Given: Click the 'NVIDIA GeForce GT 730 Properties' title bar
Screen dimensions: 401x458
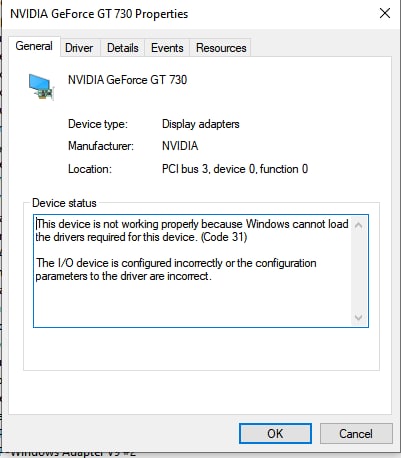Looking at the screenshot, I should point(99,14).
